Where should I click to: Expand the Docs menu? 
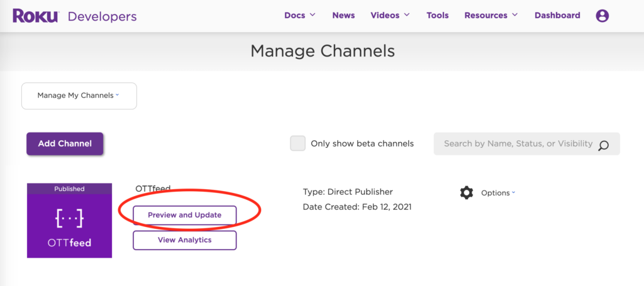pyautogui.click(x=299, y=15)
